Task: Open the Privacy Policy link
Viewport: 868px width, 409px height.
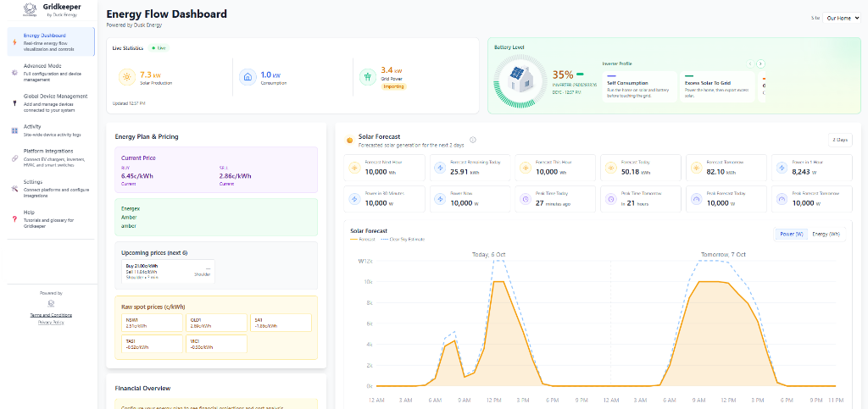Action: (51, 323)
